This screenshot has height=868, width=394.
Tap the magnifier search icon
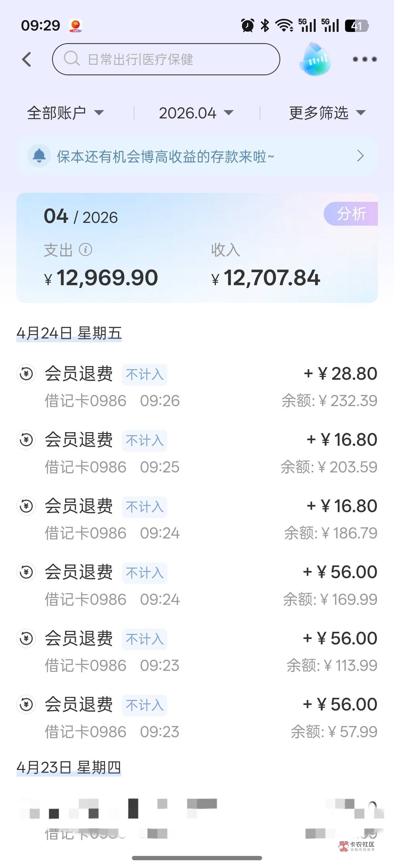(71, 59)
